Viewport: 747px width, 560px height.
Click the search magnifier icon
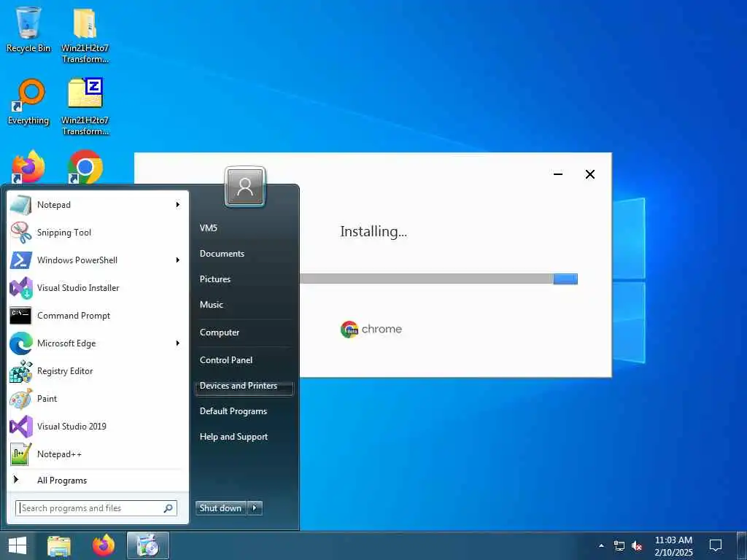click(169, 508)
